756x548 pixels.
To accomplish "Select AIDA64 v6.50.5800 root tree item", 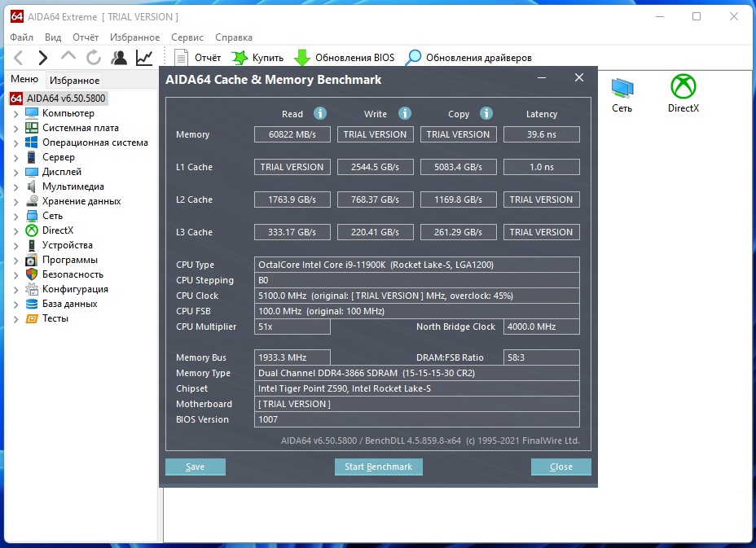I will 66,99.
